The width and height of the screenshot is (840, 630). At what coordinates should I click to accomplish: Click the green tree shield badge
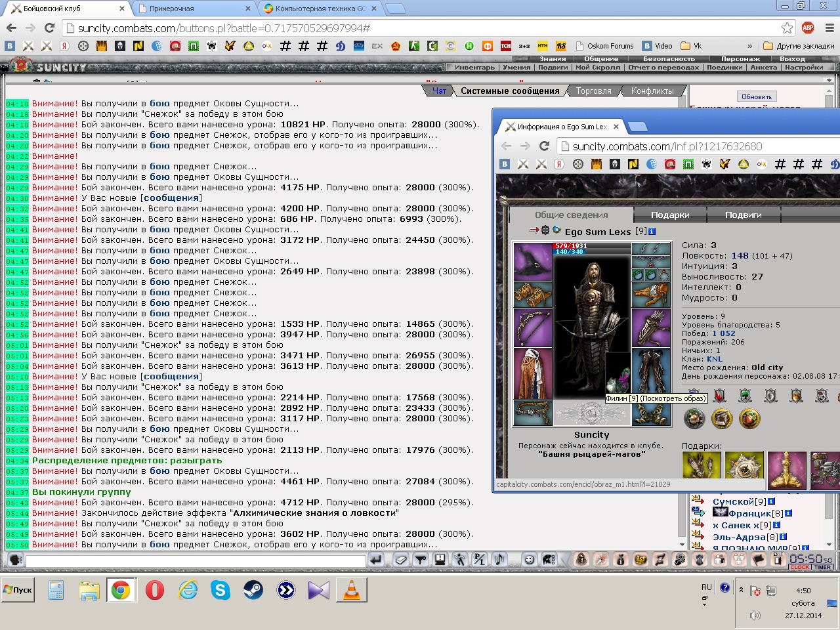click(745, 395)
